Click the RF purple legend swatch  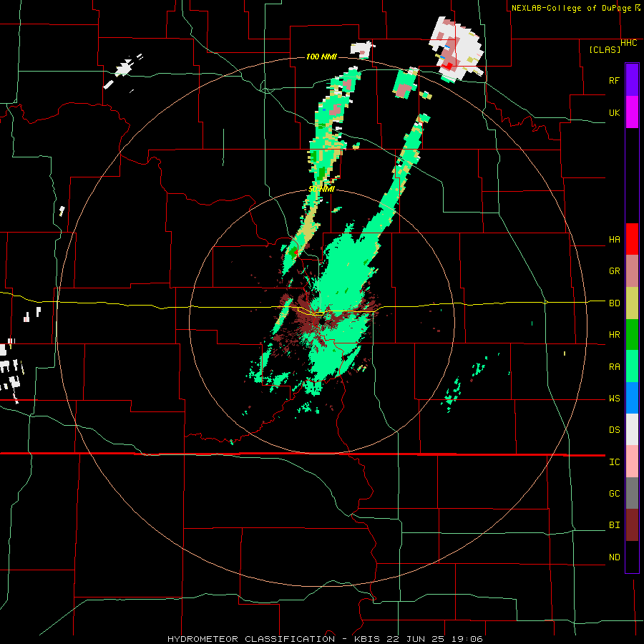(632, 80)
